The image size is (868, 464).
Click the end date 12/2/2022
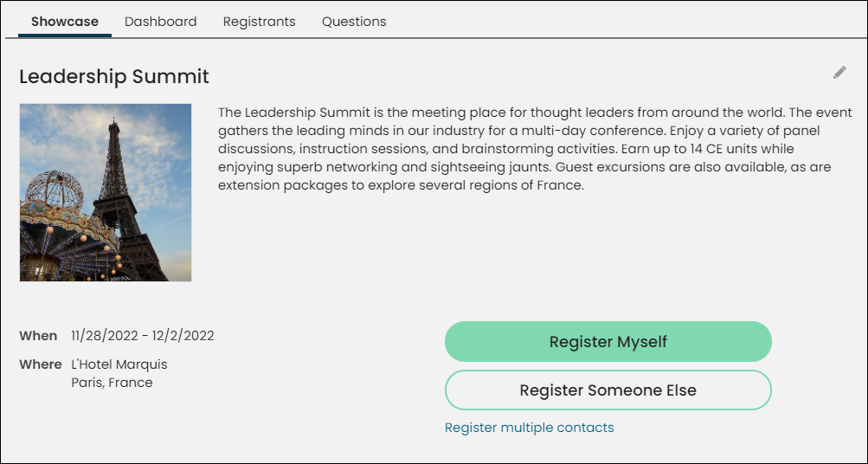(x=182, y=336)
